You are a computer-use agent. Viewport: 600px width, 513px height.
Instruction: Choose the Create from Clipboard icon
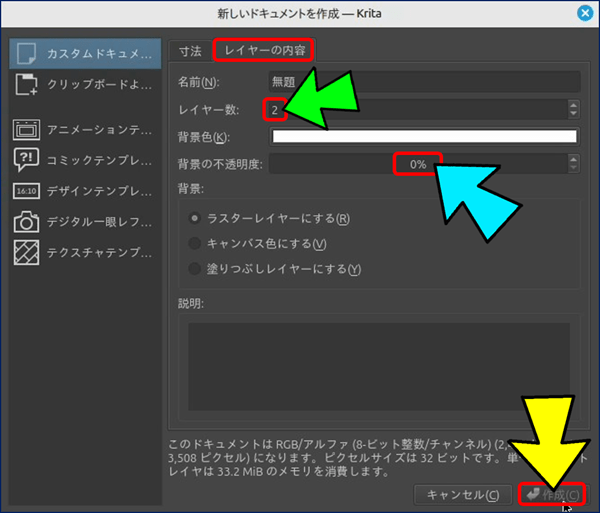tap(27, 86)
